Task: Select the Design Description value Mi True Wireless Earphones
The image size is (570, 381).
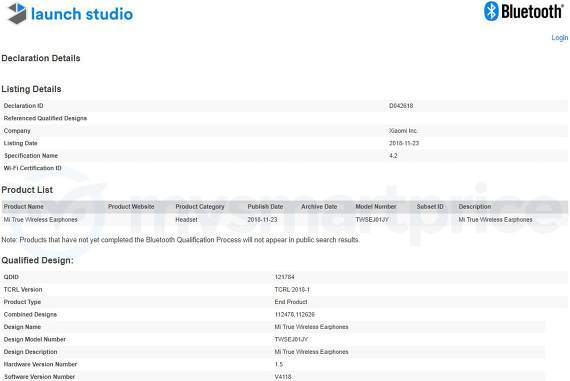Action: point(311,352)
